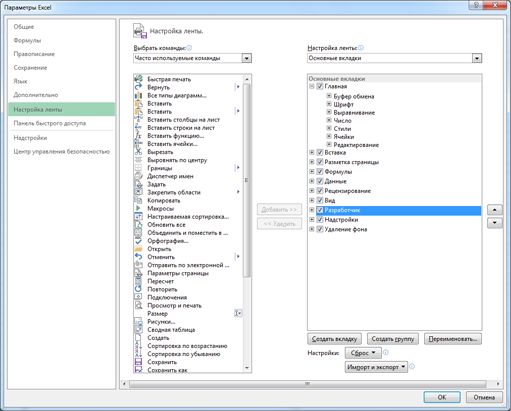Select the Выравнивание group row
Image resolution: width=511 pixels, height=411 pixels.
pyautogui.click(x=354, y=112)
